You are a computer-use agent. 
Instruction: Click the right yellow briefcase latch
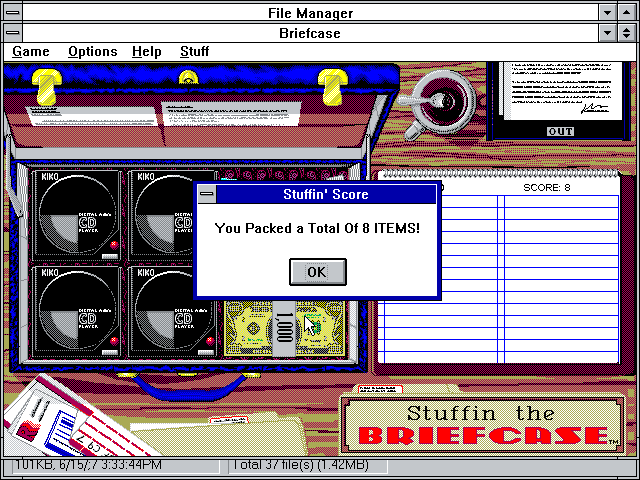(333, 87)
